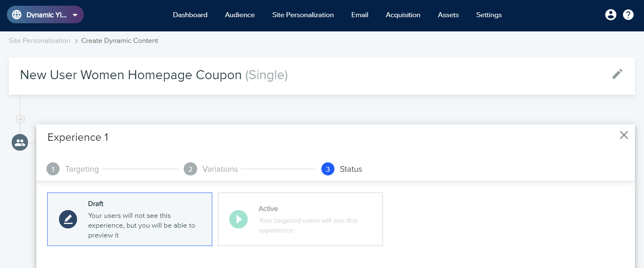Viewport: 644px width, 268px height.
Task: Click the audience people icon on timeline
Action: point(20,142)
